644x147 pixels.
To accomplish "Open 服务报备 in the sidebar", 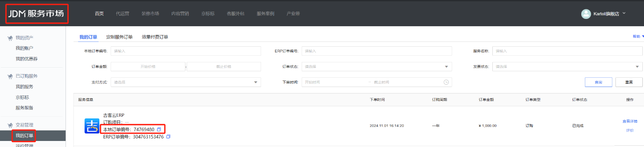I will [24, 108].
